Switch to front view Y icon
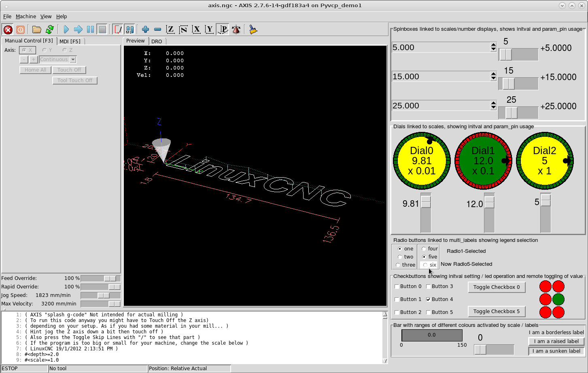 click(209, 30)
